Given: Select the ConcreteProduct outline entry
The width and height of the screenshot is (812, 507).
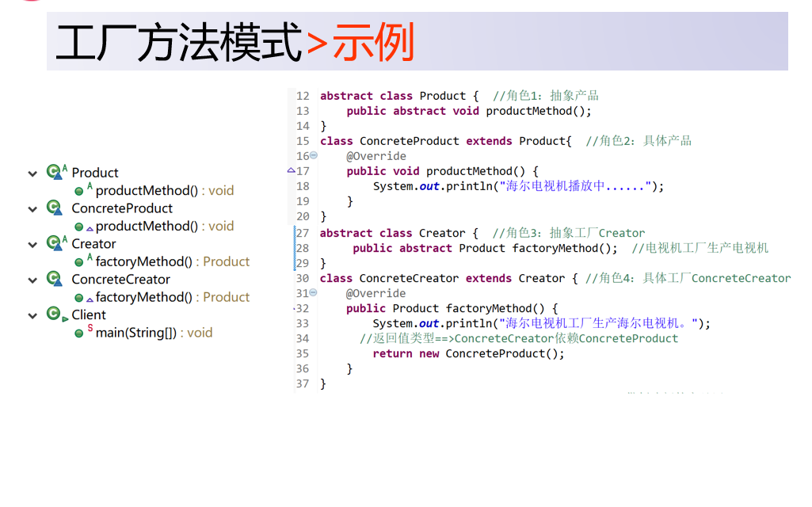Looking at the screenshot, I should 122,208.
